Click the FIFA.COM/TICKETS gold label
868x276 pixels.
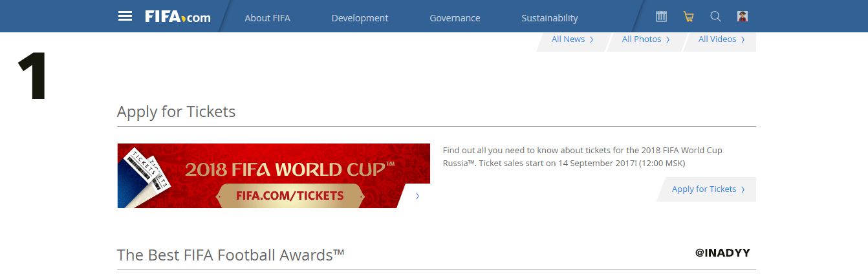[x=289, y=195]
